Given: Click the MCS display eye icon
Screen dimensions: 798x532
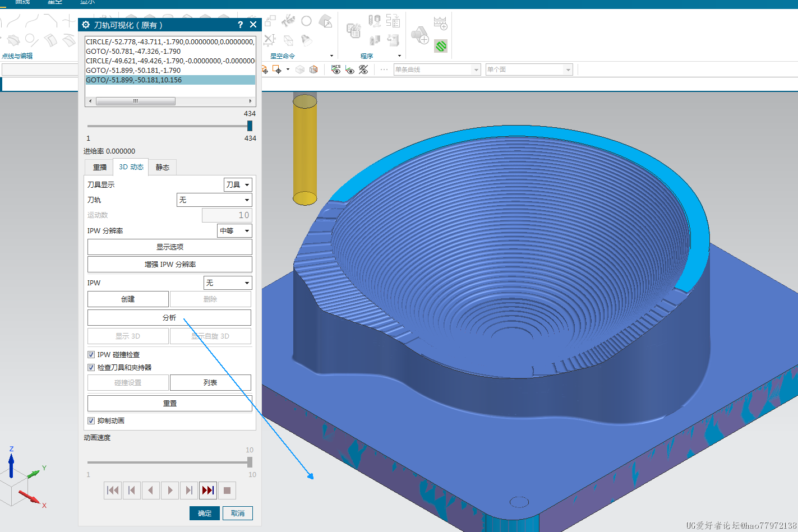Looking at the screenshot, I should tap(336, 70).
